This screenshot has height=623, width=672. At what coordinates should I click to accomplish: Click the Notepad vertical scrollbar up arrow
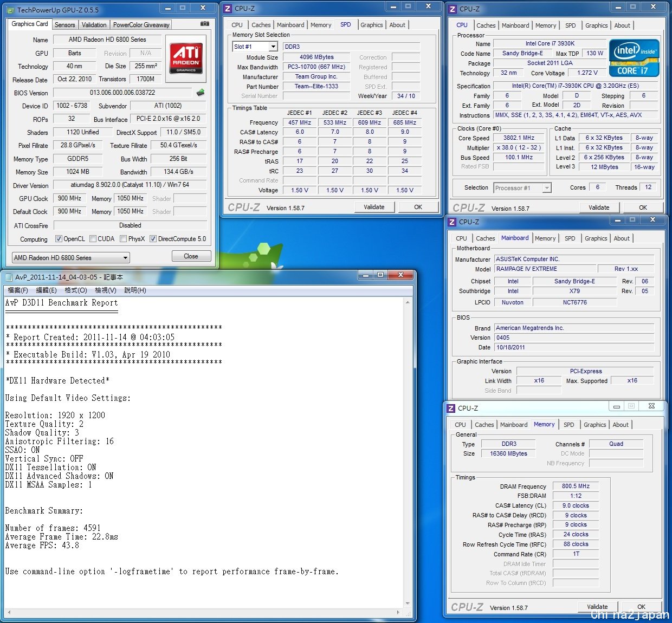point(408,302)
